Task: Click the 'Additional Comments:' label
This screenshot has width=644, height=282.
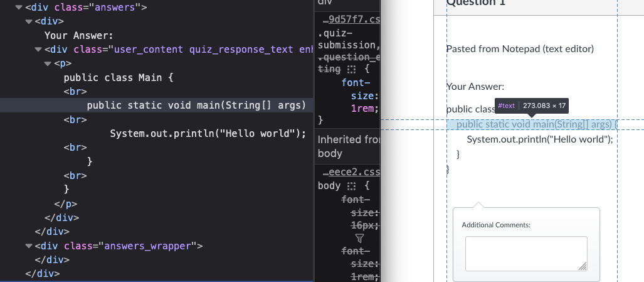Action: 496,225
